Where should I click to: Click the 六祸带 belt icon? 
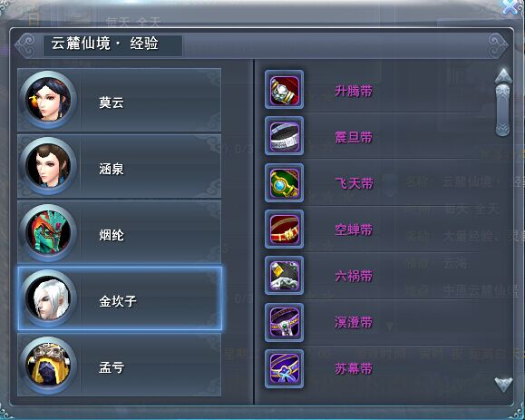pyautogui.click(x=285, y=275)
